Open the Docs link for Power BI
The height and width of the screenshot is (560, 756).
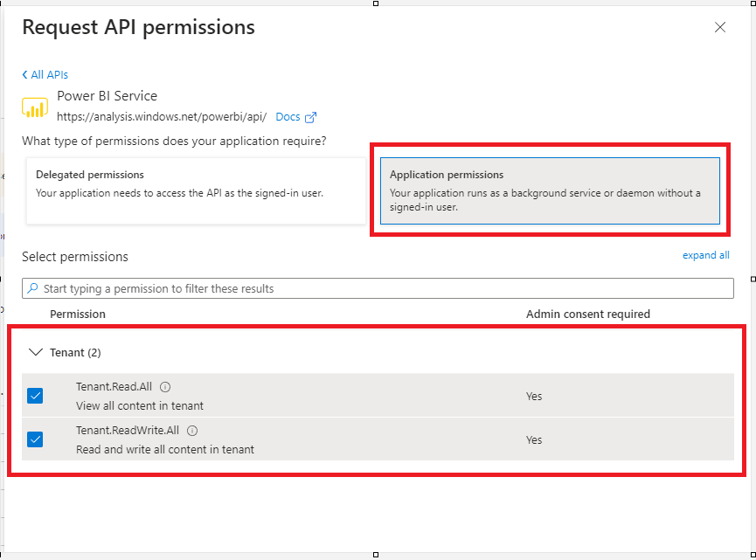pyautogui.click(x=288, y=117)
